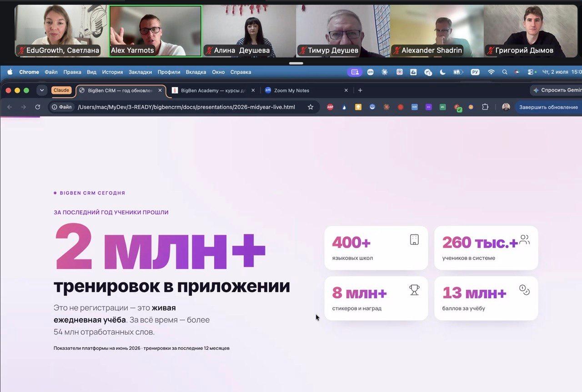Open Spotlight search magnifier in menu bar

505,72
